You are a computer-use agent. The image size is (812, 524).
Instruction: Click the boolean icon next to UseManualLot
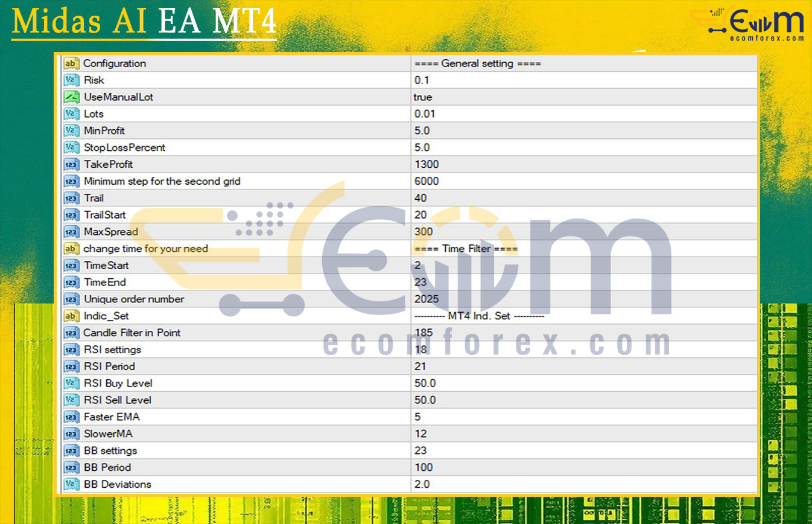coord(71,97)
